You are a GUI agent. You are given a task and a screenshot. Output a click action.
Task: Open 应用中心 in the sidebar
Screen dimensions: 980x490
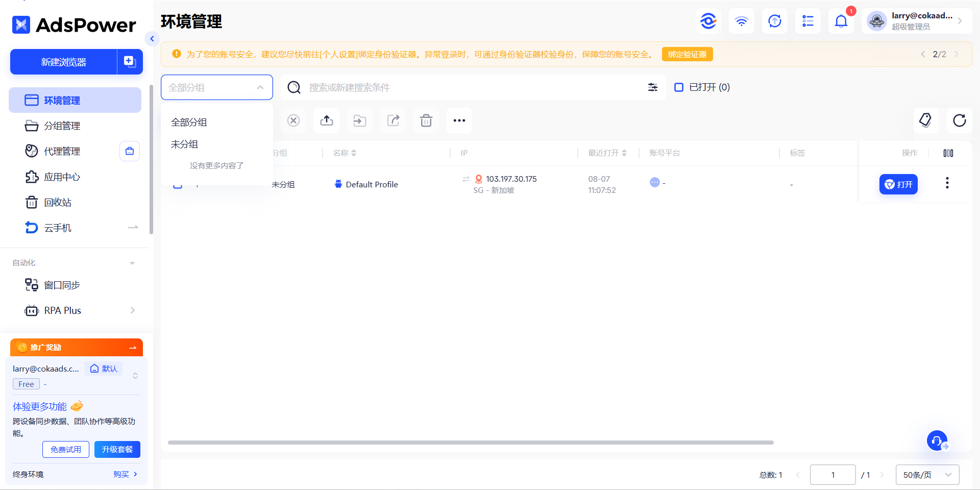click(x=75, y=177)
